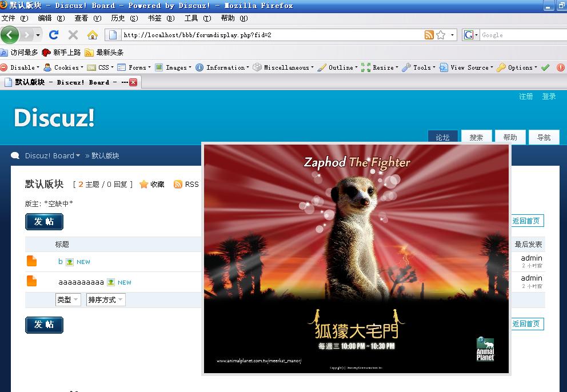This screenshot has width=567, height=392.
Task: Click the 登录 login link
Action: tap(549, 96)
